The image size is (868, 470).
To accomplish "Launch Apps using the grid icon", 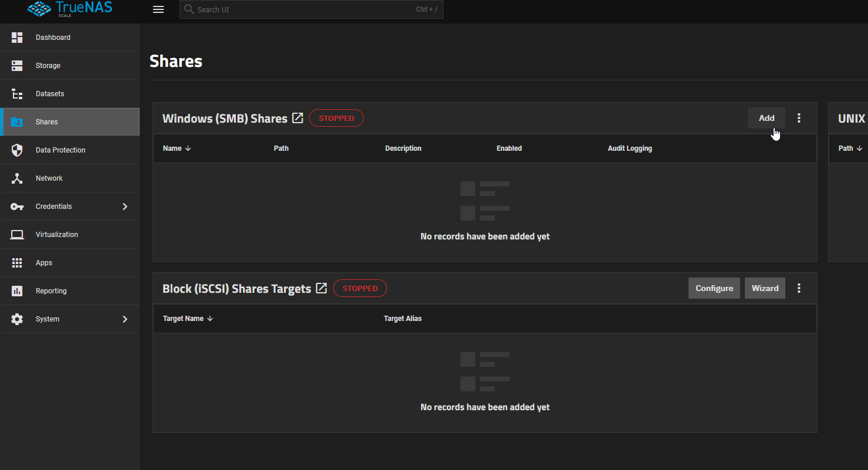I will [16, 262].
